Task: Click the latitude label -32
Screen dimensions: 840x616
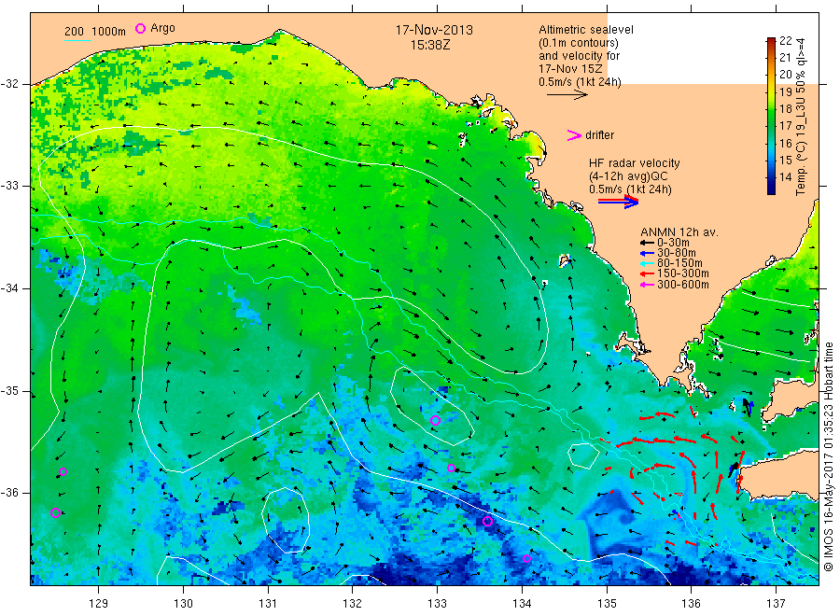Action: [x=9, y=84]
